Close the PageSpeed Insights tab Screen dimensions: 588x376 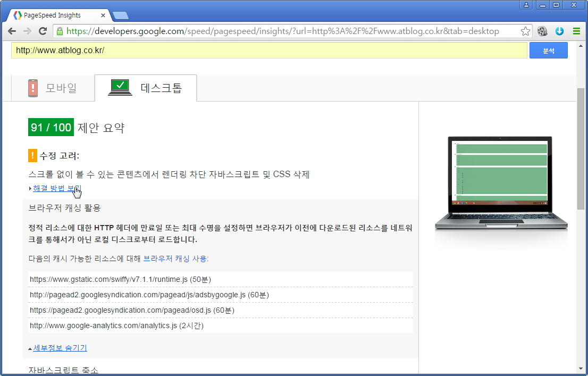coord(103,15)
